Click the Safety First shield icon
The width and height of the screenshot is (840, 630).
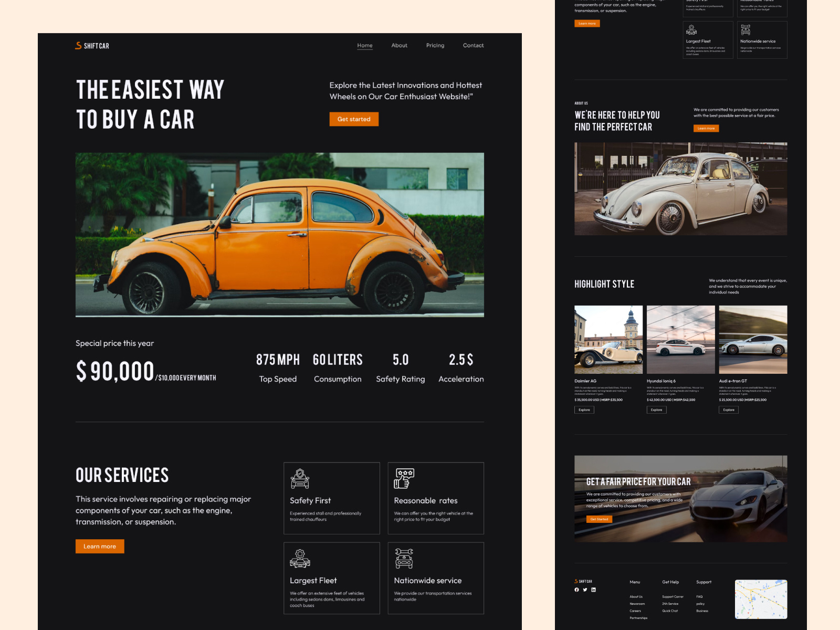tap(300, 478)
